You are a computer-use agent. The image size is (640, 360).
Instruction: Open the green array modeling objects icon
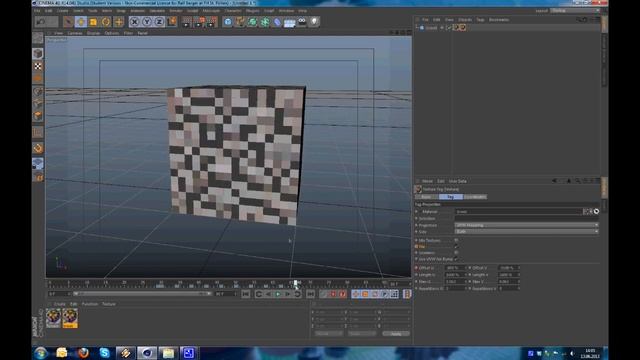click(264, 22)
